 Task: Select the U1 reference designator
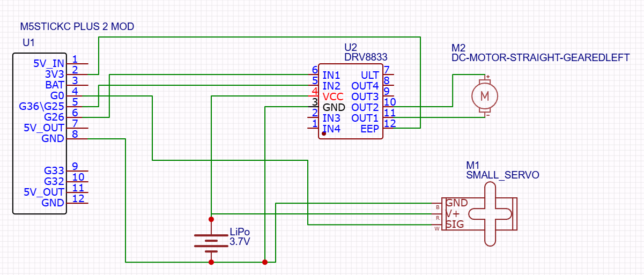pyautogui.click(x=28, y=42)
